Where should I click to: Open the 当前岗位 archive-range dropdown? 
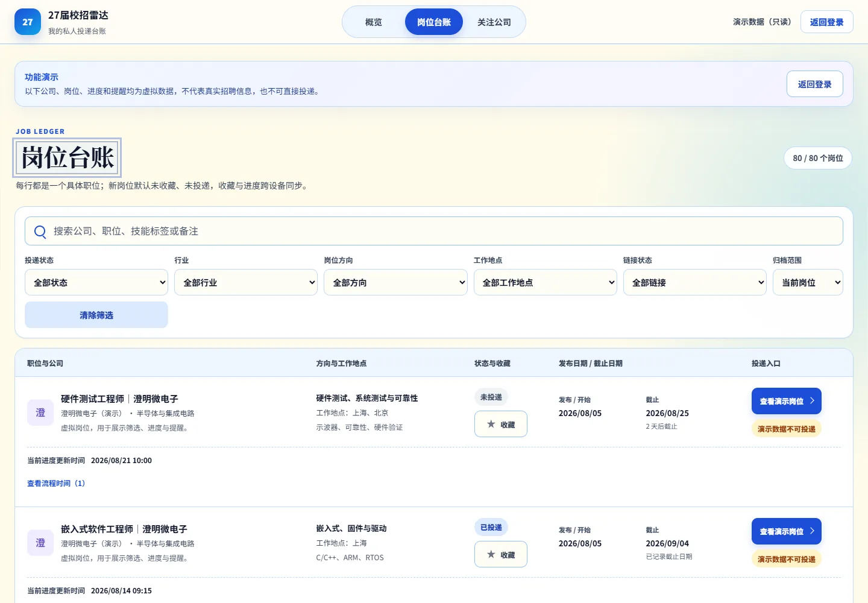pyautogui.click(x=808, y=282)
